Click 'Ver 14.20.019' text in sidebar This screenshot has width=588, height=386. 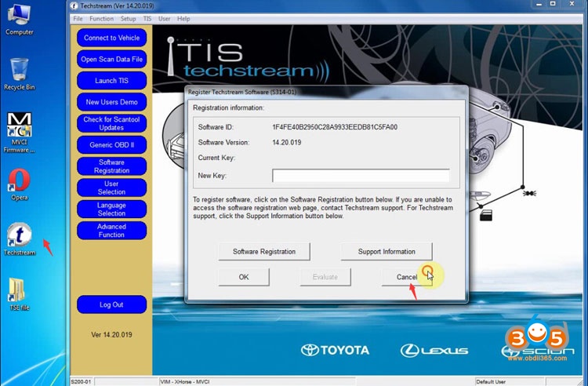tap(111, 334)
